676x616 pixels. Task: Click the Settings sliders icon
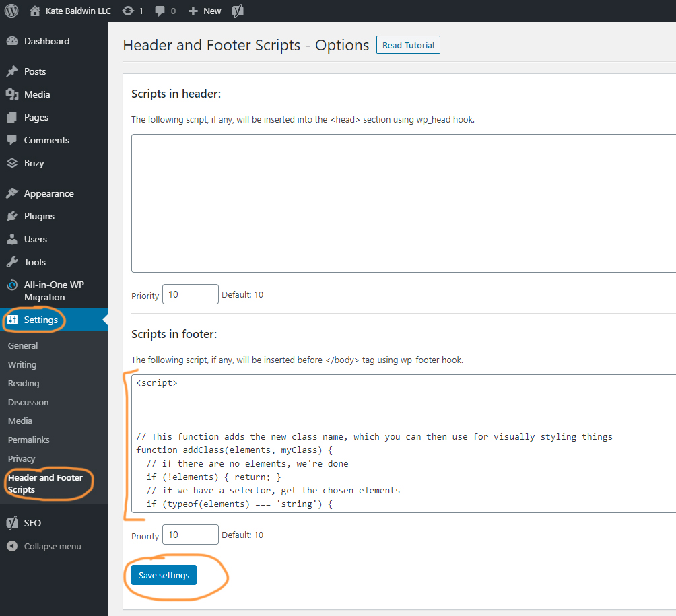(x=13, y=320)
